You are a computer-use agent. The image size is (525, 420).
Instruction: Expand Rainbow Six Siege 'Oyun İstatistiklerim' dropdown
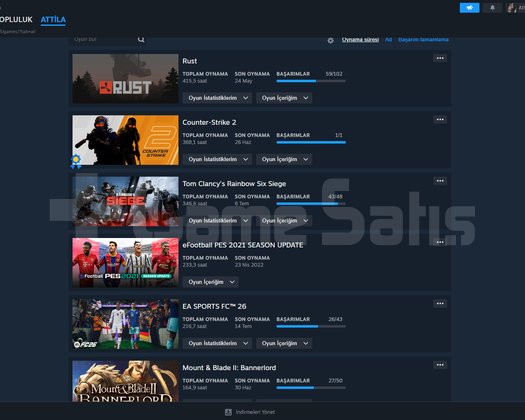click(217, 220)
